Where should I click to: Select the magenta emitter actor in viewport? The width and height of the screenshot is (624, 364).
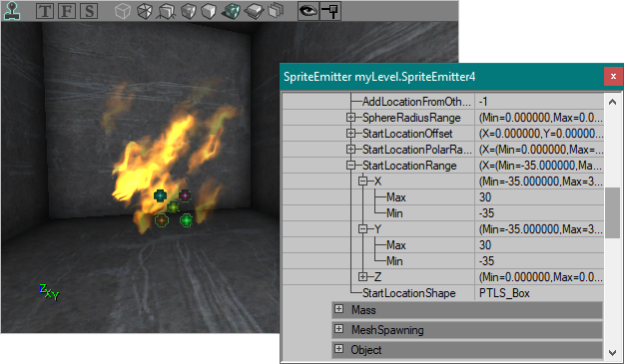click(x=185, y=195)
